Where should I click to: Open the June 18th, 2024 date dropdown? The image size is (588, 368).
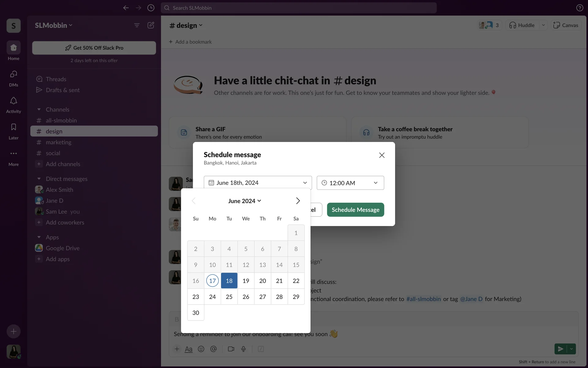tap(258, 183)
